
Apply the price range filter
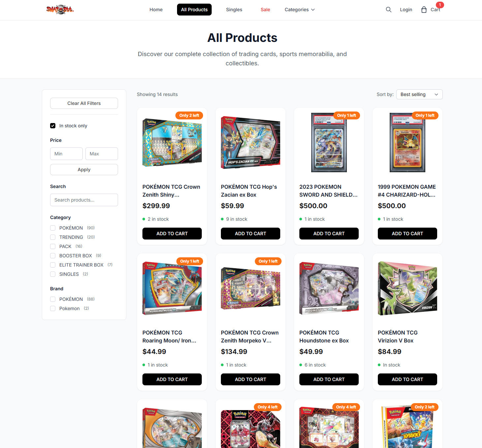coord(84,170)
